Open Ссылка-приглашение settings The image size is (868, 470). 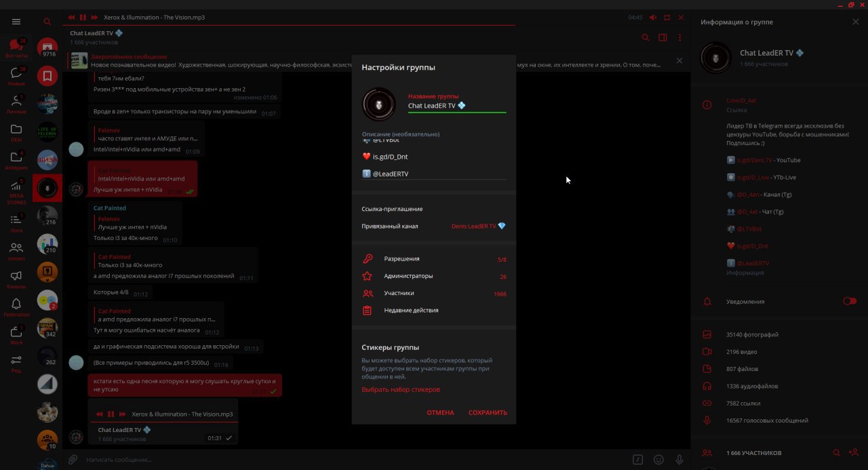click(434, 209)
